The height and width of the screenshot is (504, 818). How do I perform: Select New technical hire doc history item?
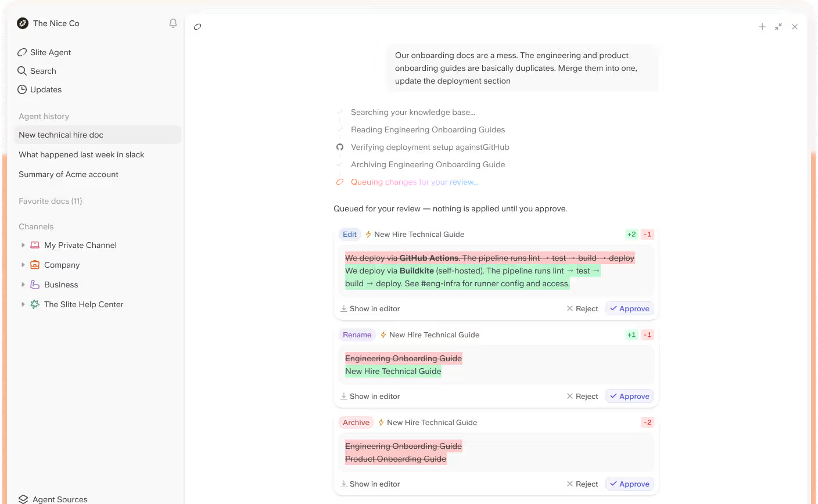98,135
